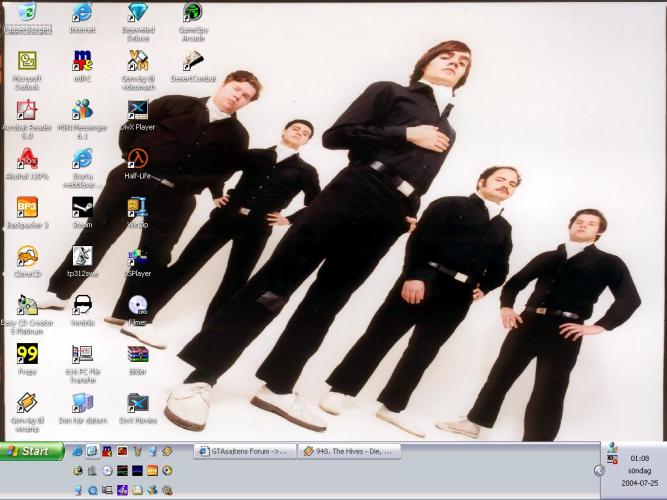This screenshot has height=500, width=667.
Task: Select the Fraps desktop icon
Action: pos(27,354)
